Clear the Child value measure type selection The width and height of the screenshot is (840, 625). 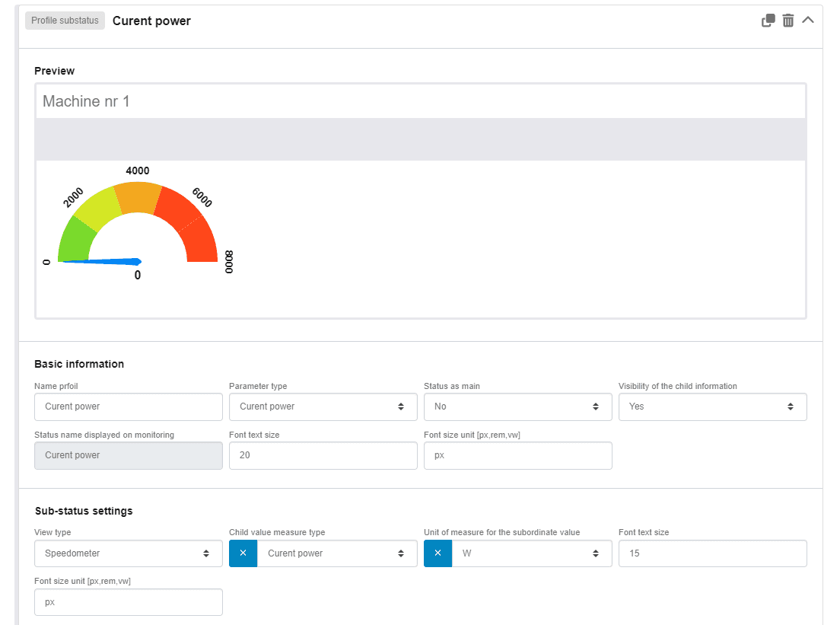click(x=243, y=553)
